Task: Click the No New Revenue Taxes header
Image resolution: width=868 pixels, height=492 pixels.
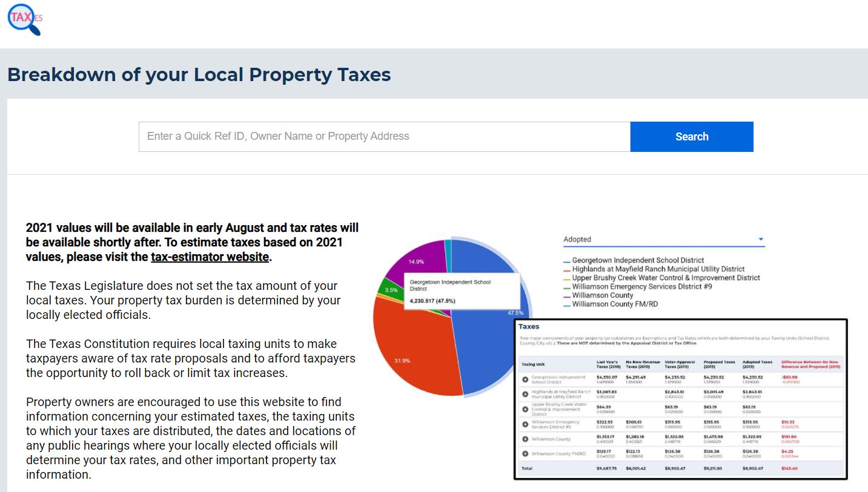Action: pos(643,364)
